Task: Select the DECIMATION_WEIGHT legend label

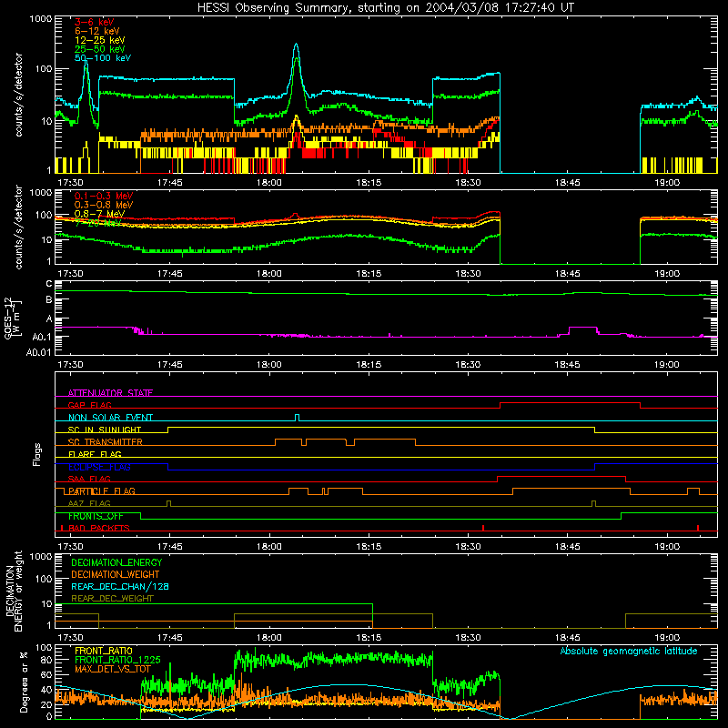Action: coord(116,574)
